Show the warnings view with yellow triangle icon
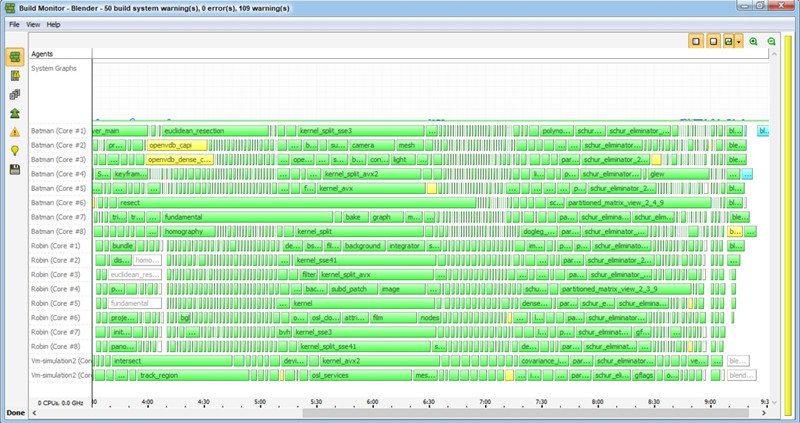 [14, 132]
